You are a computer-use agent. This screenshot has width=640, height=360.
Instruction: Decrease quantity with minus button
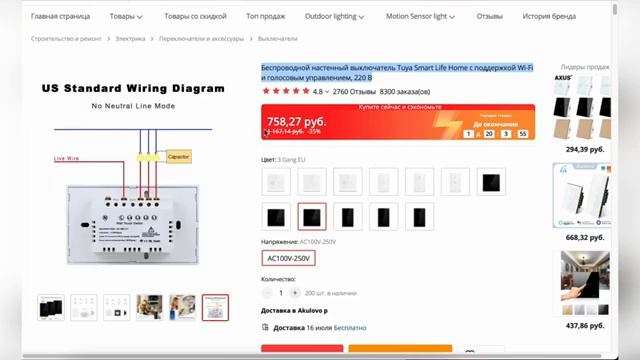[267, 293]
